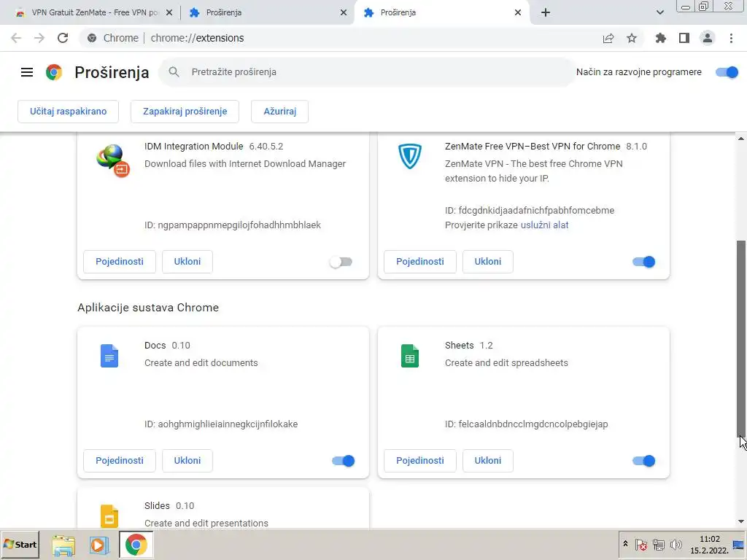The width and height of the screenshot is (747, 560).
Task: Remove ZenMate VPN with Ukloni
Action: (x=488, y=262)
